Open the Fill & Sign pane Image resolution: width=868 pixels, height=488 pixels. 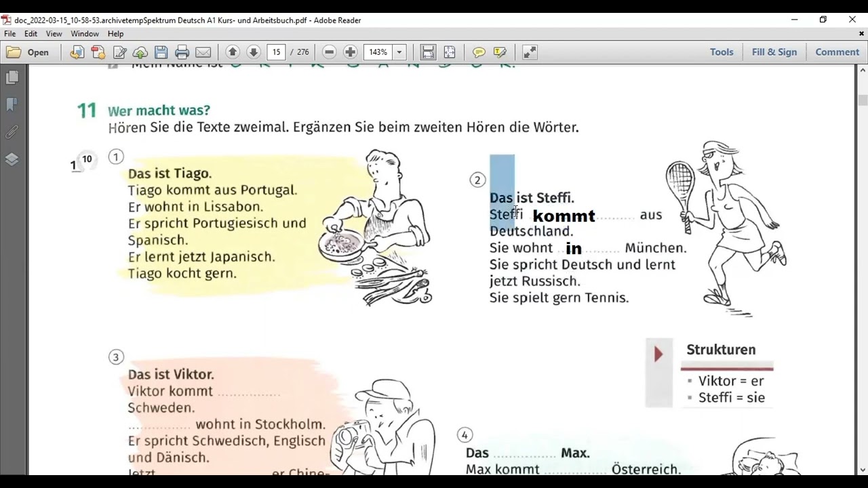(774, 52)
